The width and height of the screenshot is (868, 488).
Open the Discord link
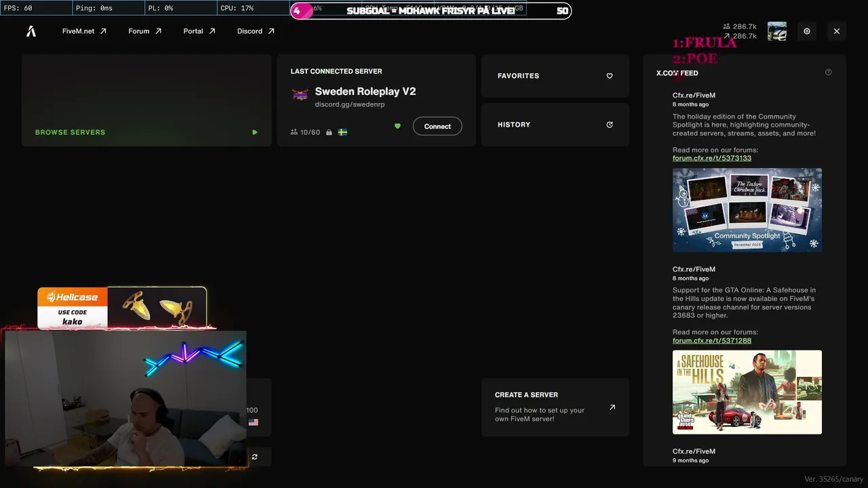tap(256, 31)
